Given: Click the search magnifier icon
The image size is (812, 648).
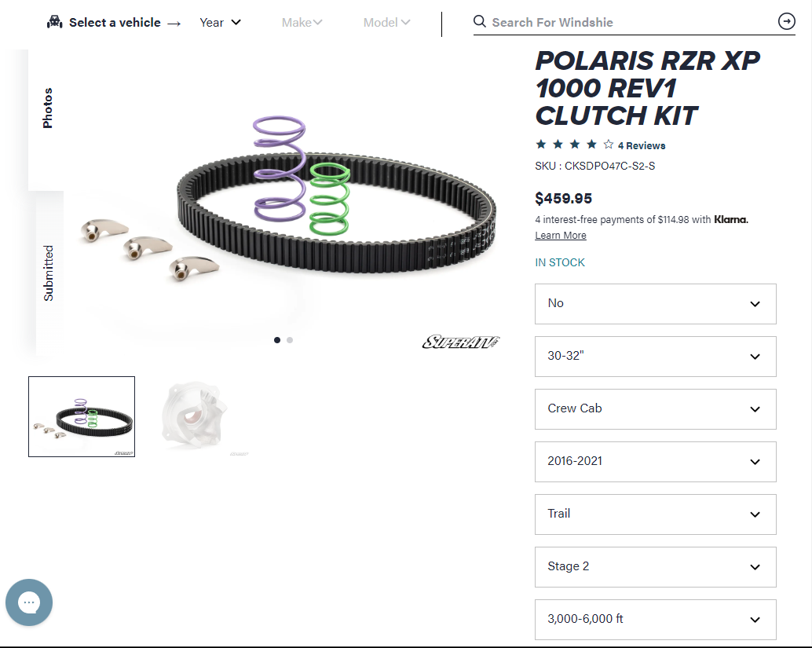Looking at the screenshot, I should (480, 22).
